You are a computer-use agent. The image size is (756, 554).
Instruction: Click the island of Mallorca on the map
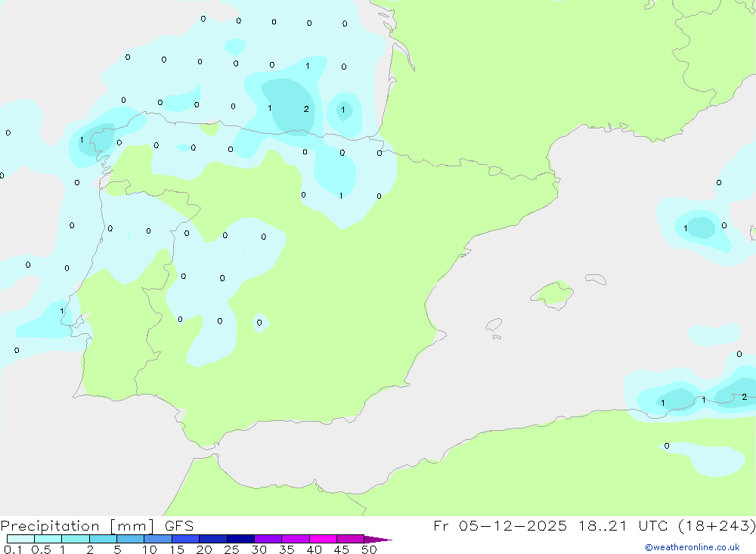point(553,294)
